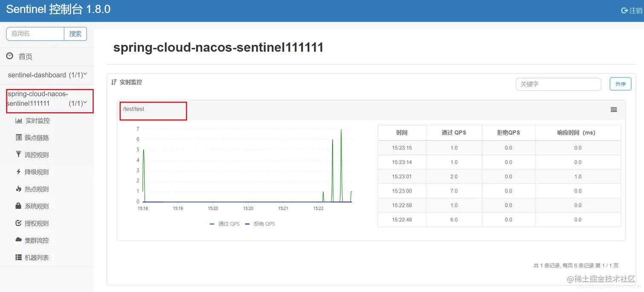Click the 15:23:14 time cell
Viewport: 644px width, 292px height.
(402, 162)
